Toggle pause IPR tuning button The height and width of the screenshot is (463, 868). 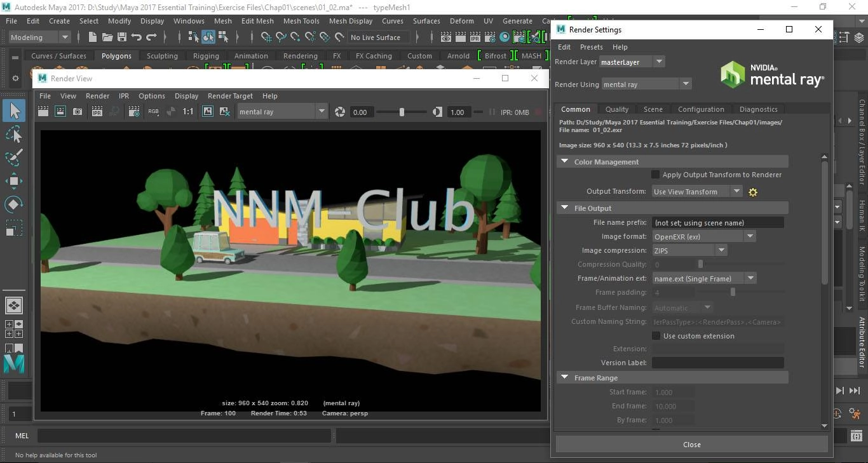pyautogui.click(x=492, y=112)
